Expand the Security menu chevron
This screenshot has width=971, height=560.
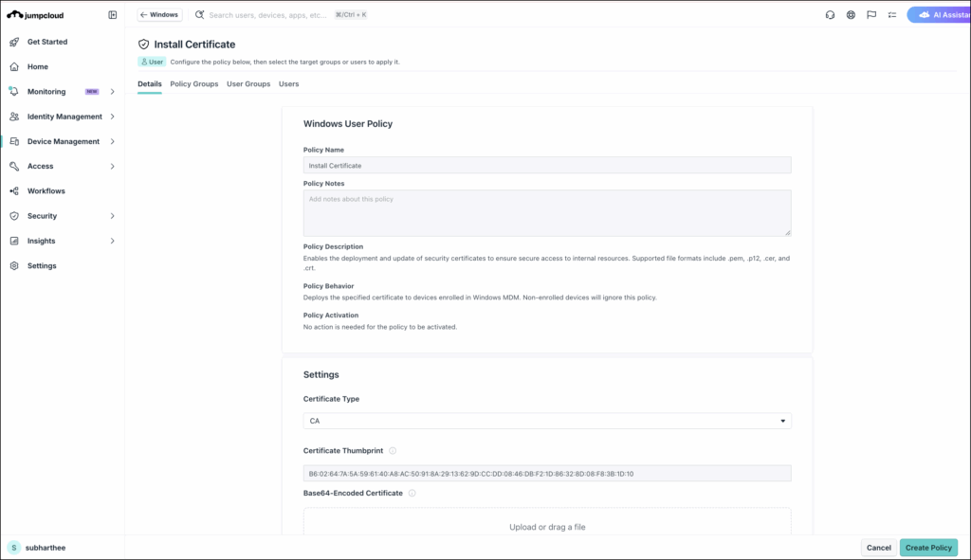tap(112, 216)
